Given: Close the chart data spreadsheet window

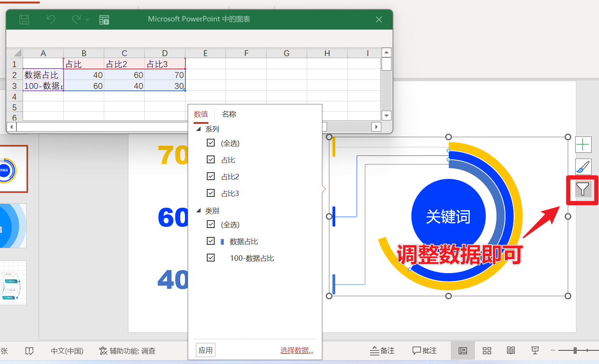Looking at the screenshot, I should point(379,19).
